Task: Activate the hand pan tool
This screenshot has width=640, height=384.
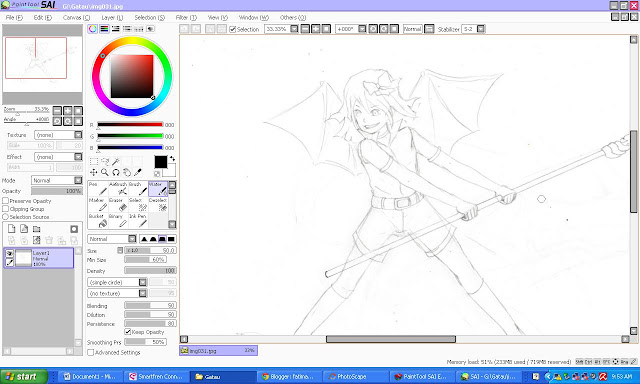Action: coord(127,173)
